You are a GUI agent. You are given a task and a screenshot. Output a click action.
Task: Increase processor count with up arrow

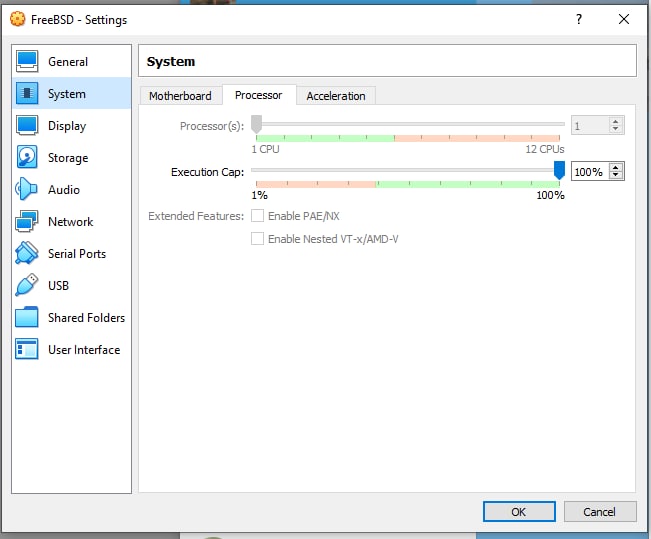click(x=616, y=121)
